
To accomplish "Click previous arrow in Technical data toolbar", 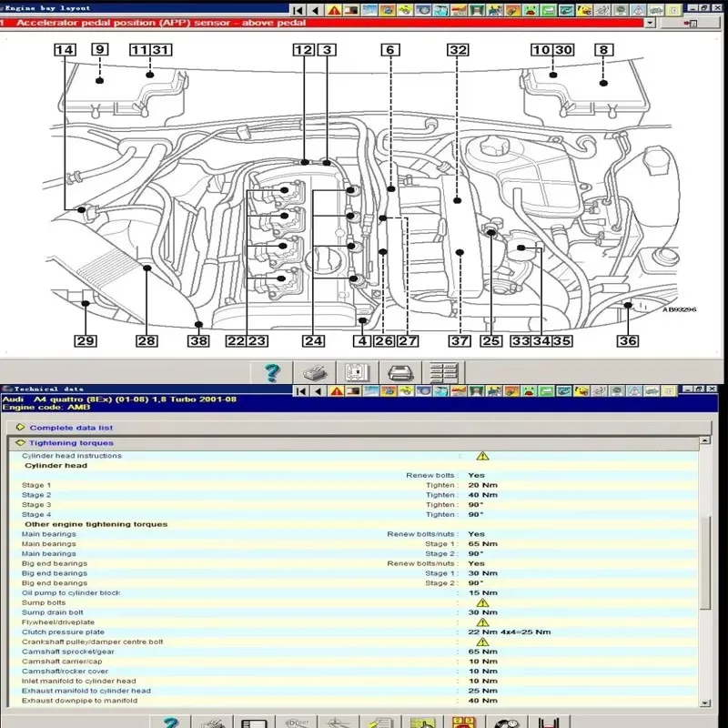I will pyautogui.click(x=315, y=390).
